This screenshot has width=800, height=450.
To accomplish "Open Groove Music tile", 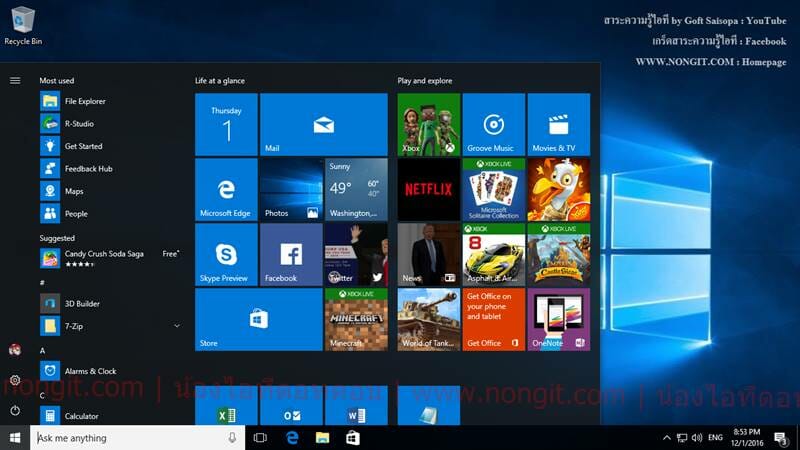I will [493, 124].
